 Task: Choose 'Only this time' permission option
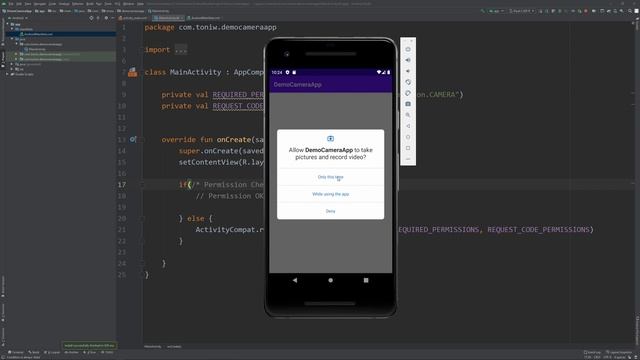(x=331, y=177)
